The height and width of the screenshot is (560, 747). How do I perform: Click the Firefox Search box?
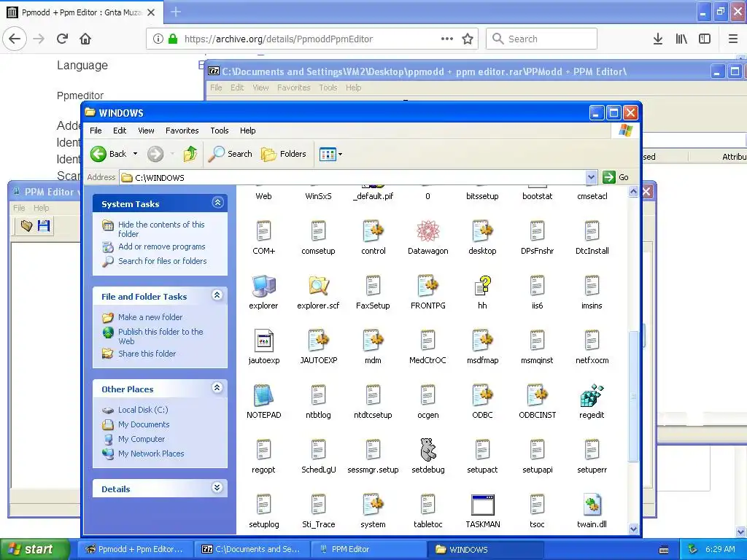coord(542,39)
